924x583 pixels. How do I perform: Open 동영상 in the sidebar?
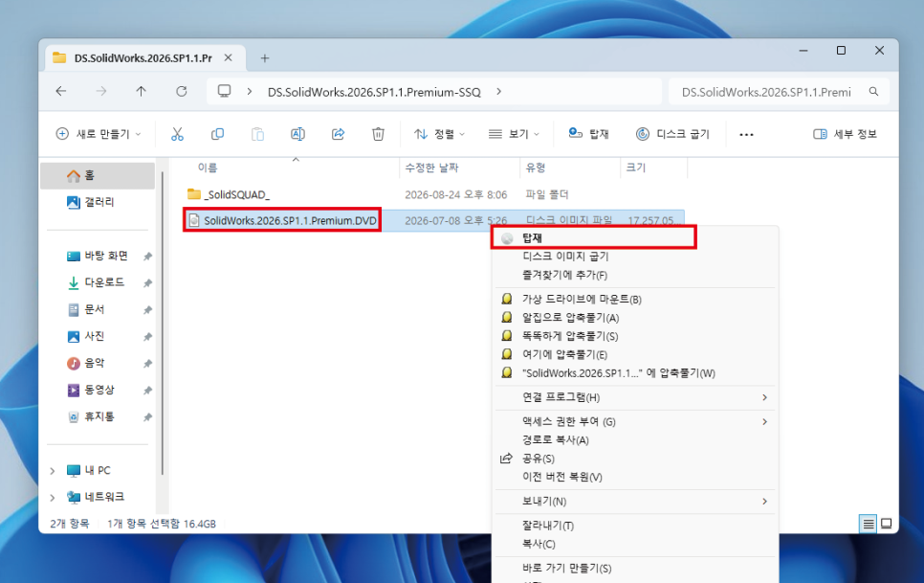(98, 391)
